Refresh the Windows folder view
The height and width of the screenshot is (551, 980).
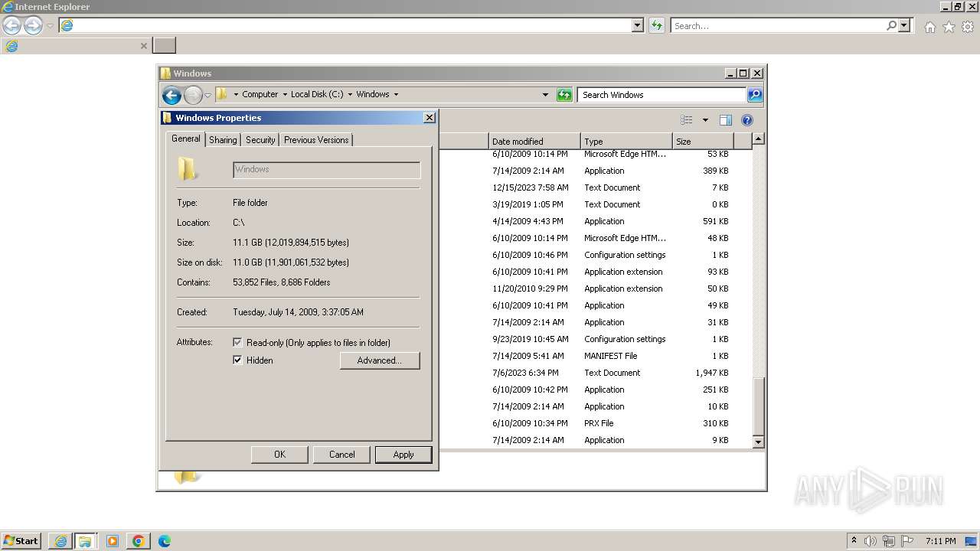[x=564, y=95]
